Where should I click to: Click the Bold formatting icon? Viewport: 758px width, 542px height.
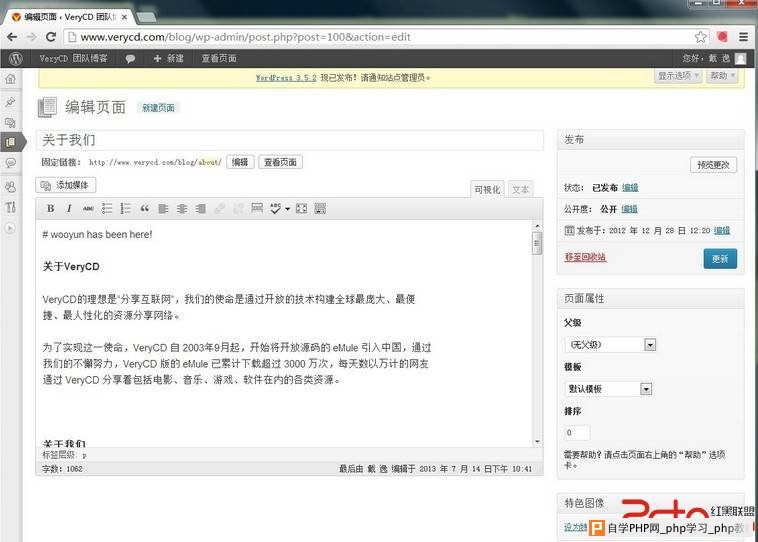pyautogui.click(x=50, y=208)
